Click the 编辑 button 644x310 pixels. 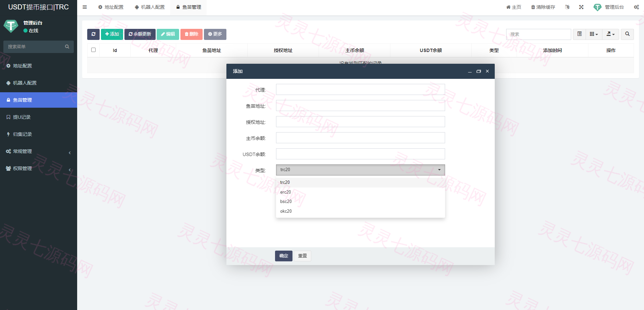pyautogui.click(x=168, y=34)
